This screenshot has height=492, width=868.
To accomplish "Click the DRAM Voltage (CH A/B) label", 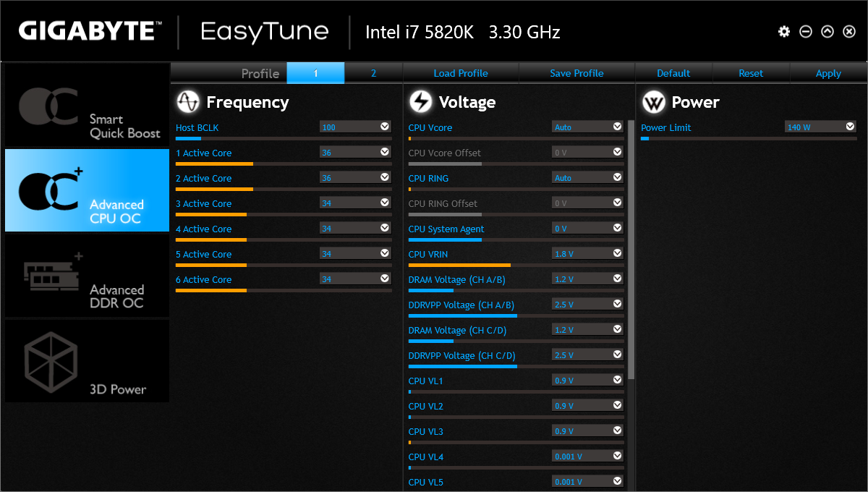I will point(456,279).
